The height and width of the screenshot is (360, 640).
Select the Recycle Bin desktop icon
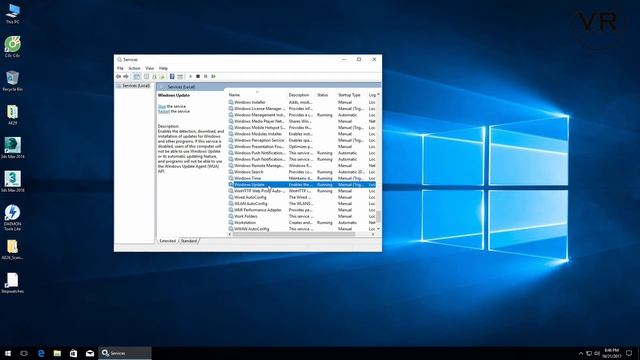(12, 81)
